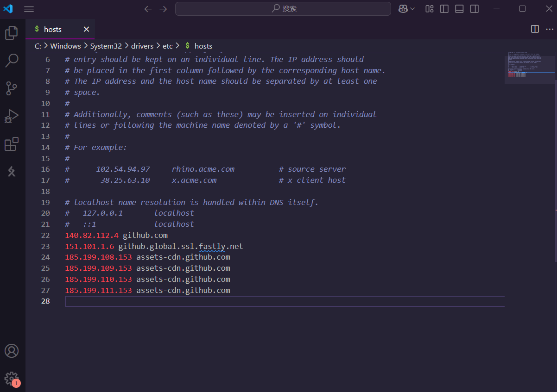Click the '# x client host' comment
The height and width of the screenshot is (392, 557).
tap(312, 180)
